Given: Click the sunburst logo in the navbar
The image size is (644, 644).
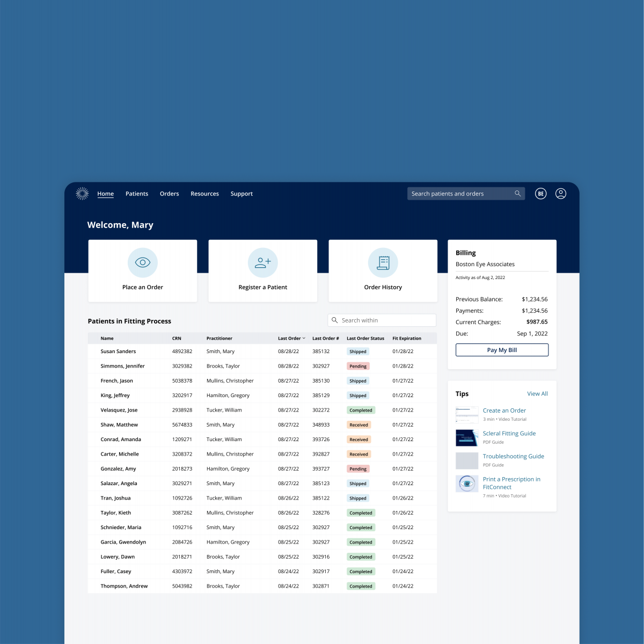Looking at the screenshot, I should coord(82,194).
